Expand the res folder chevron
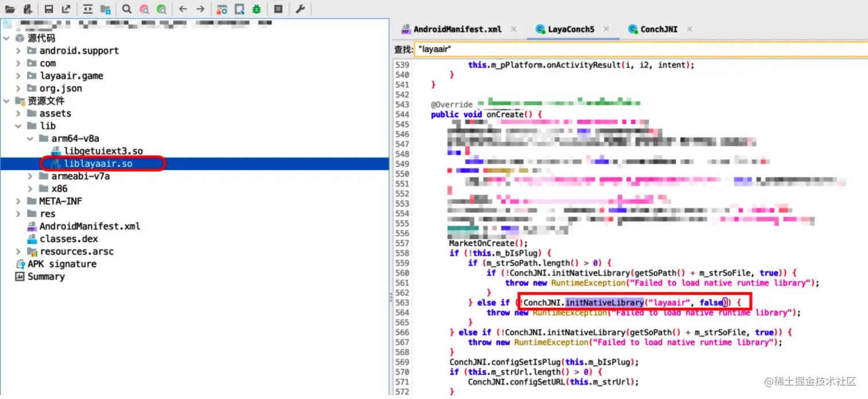The height and width of the screenshot is (399, 868). (18, 214)
